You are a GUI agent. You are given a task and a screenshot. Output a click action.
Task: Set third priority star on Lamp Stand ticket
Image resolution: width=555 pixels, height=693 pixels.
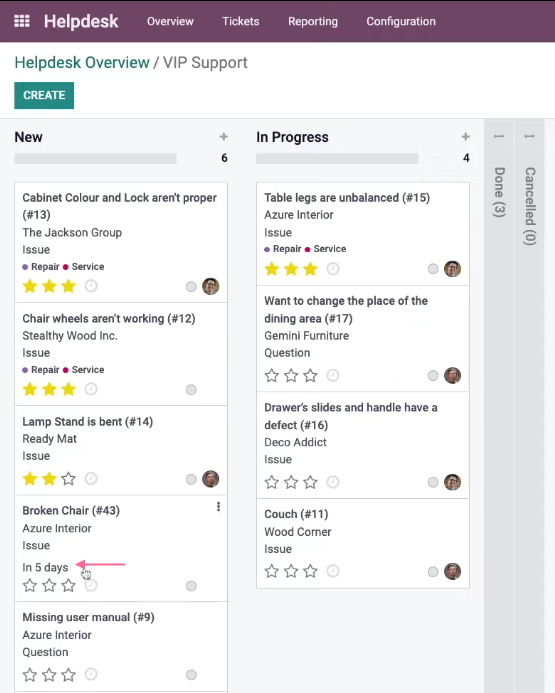pos(68,479)
